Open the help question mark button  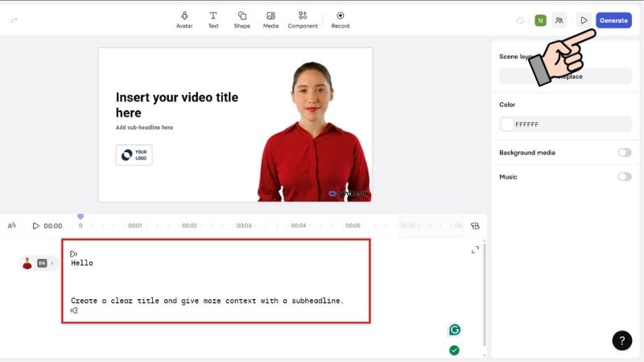pos(621,340)
